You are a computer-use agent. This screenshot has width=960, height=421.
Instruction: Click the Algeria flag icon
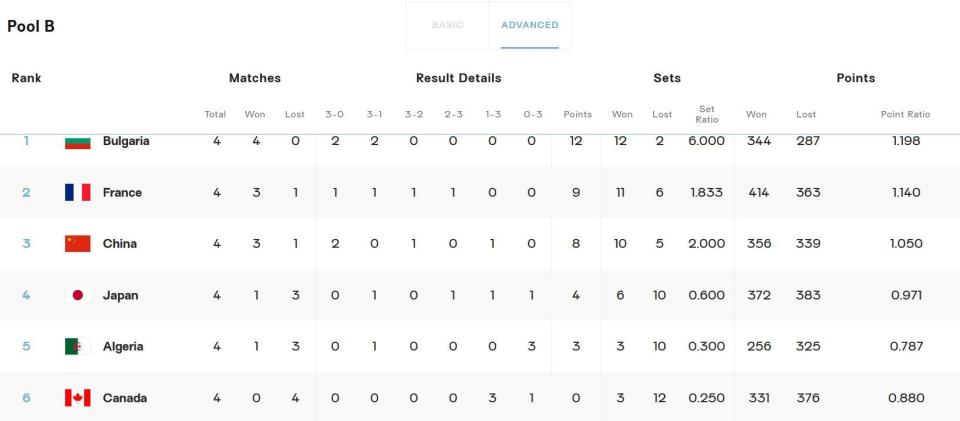click(78, 346)
